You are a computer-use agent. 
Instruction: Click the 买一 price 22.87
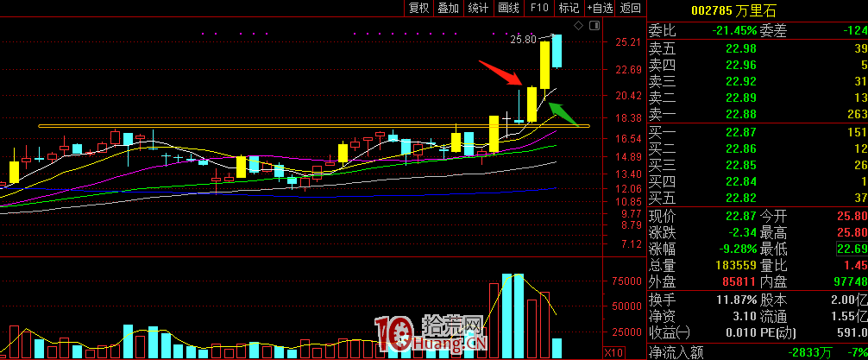pos(740,132)
